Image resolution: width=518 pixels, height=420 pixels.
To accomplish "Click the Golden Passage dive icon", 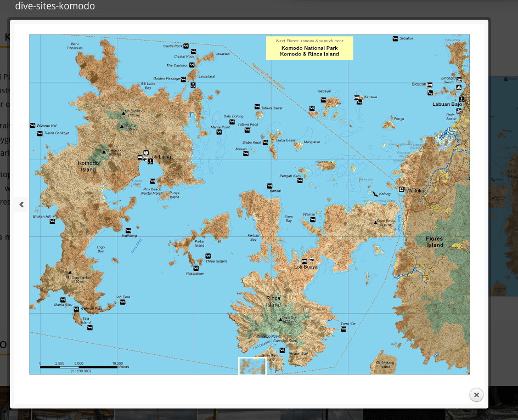I will [x=184, y=79].
